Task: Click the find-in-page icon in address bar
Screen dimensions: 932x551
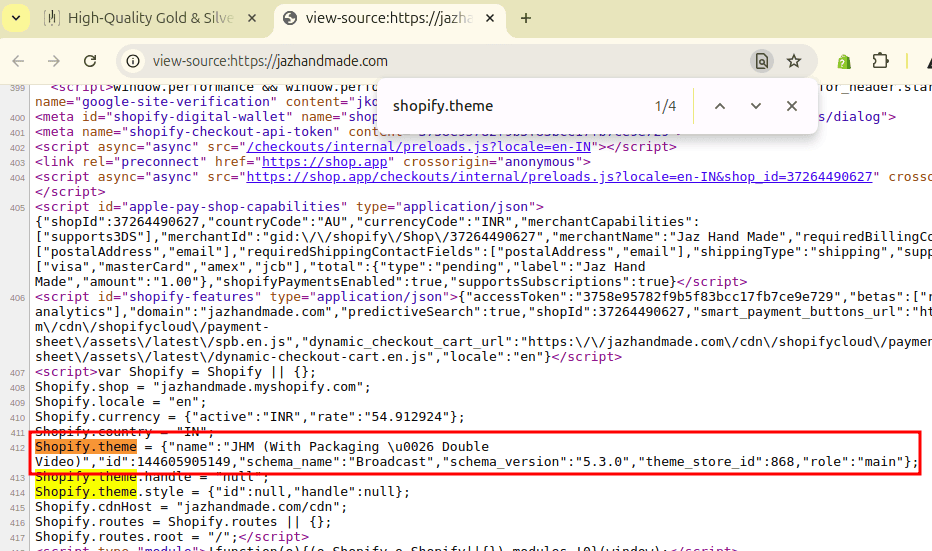Action: pyautogui.click(x=761, y=61)
